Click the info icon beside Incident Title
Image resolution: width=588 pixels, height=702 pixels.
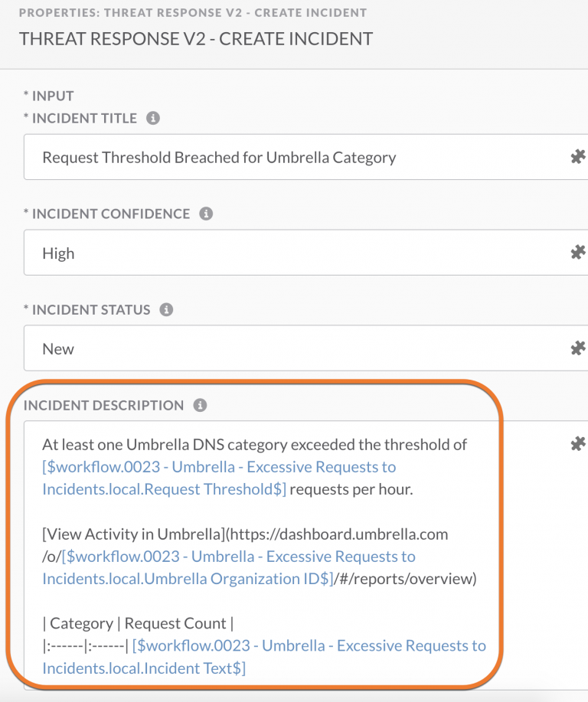tap(153, 119)
